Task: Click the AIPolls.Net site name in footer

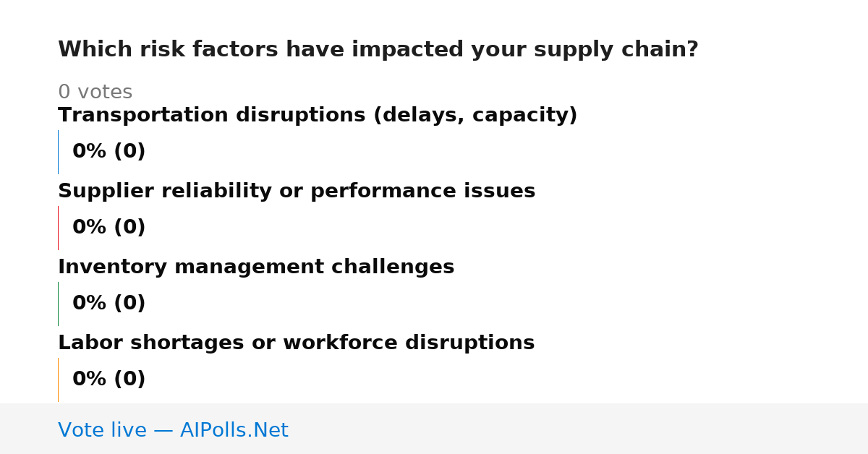Action: coord(234,431)
